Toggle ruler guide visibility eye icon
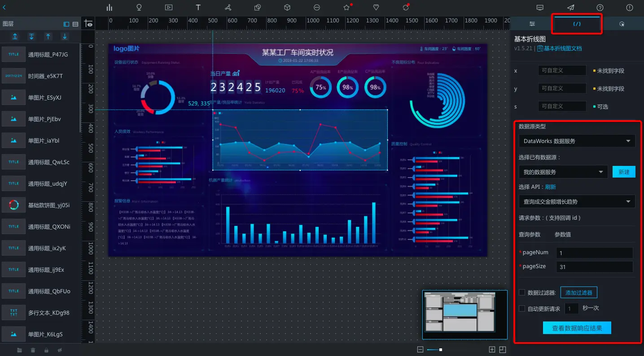This screenshot has height=356, width=644. click(89, 24)
